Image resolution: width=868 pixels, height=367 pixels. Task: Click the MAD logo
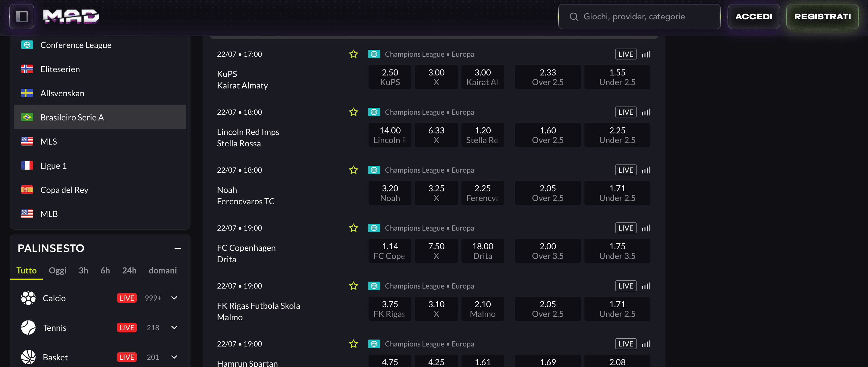coord(71,16)
